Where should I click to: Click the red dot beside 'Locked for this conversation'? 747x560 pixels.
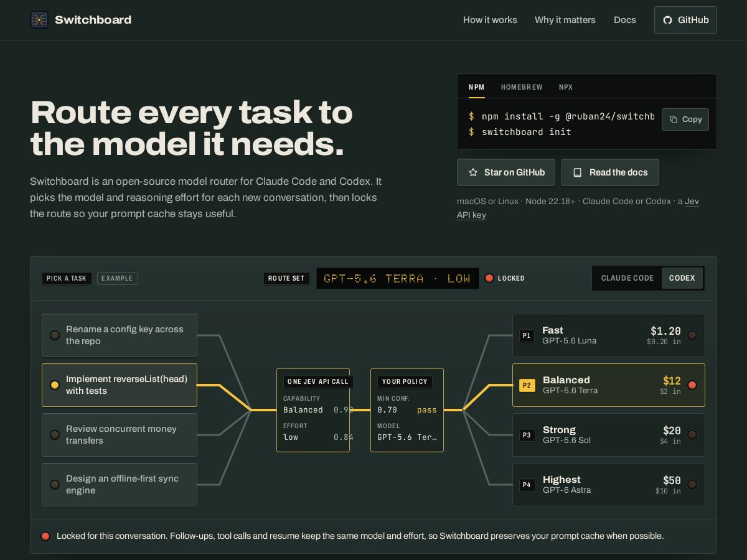click(45, 536)
